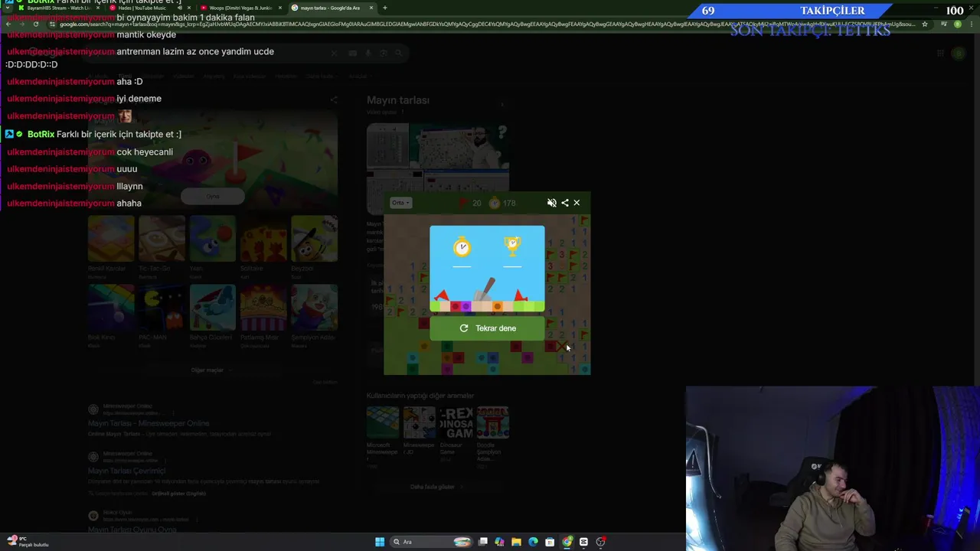Image resolution: width=980 pixels, height=551 pixels.
Task: Close the mayın tarlası browser tab
Action: pos(371,8)
